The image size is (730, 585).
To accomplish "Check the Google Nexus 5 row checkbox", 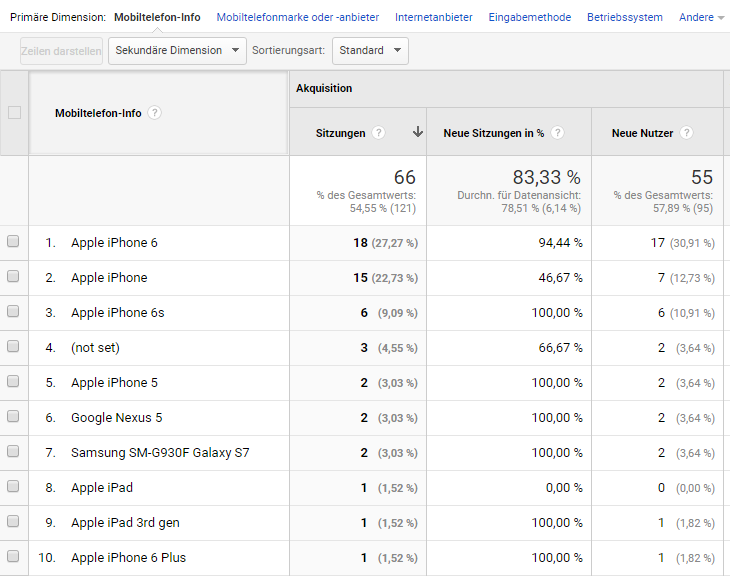I will 13,416.
